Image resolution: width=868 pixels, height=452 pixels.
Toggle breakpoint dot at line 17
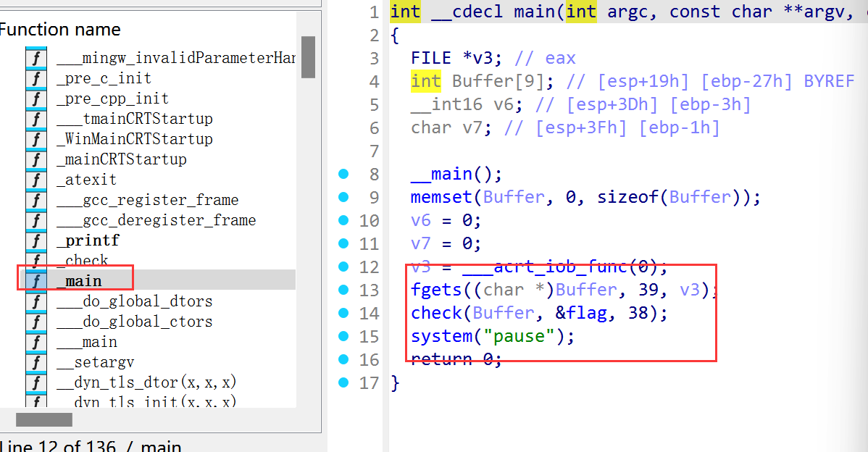click(x=343, y=382)
